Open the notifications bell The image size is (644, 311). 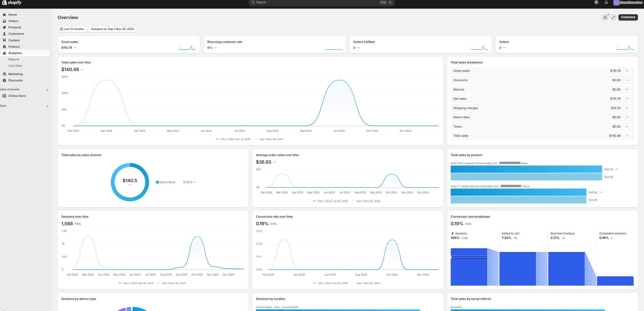click(606, 3)
